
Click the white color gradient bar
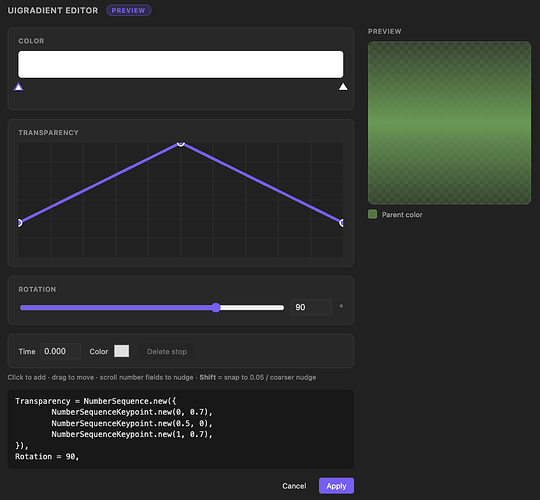coord(180,64)
